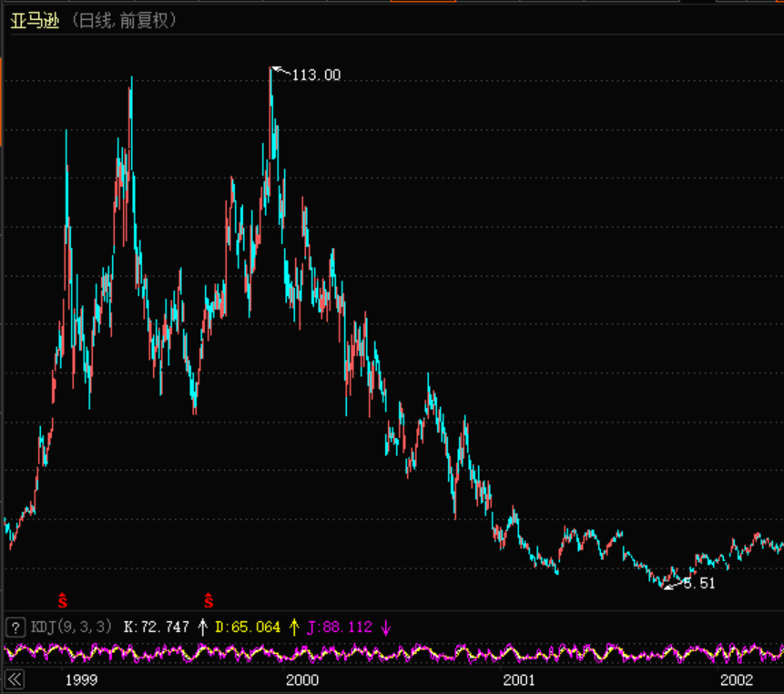Click the 1999 date axis label

click(x=82, y=680)
